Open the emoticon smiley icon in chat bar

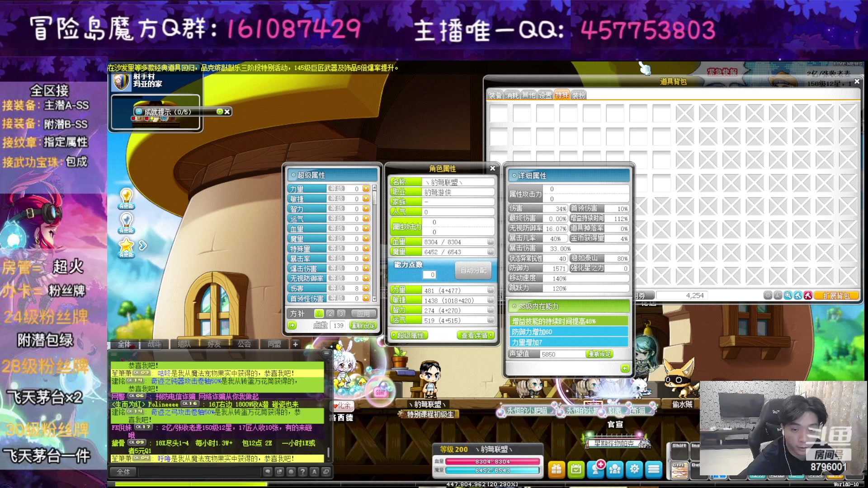291,472
